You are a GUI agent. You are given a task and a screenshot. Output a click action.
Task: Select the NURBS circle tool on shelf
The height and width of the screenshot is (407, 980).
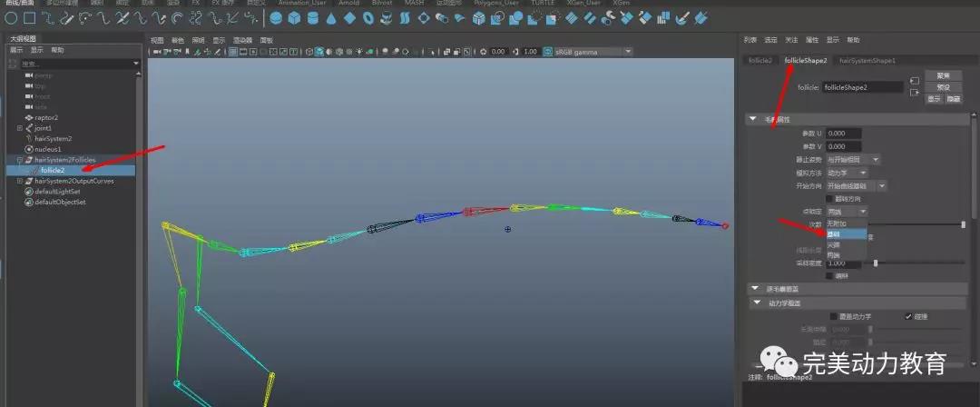point(12,17)
